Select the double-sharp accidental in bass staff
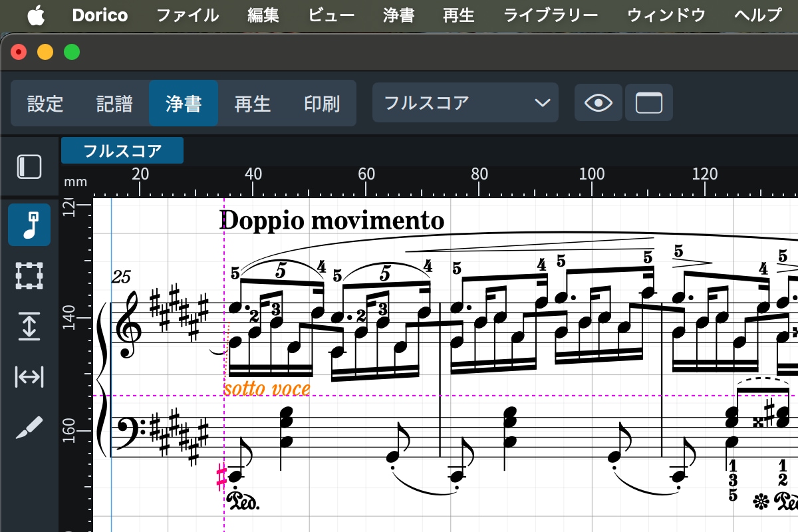 [x=757, y=422]
